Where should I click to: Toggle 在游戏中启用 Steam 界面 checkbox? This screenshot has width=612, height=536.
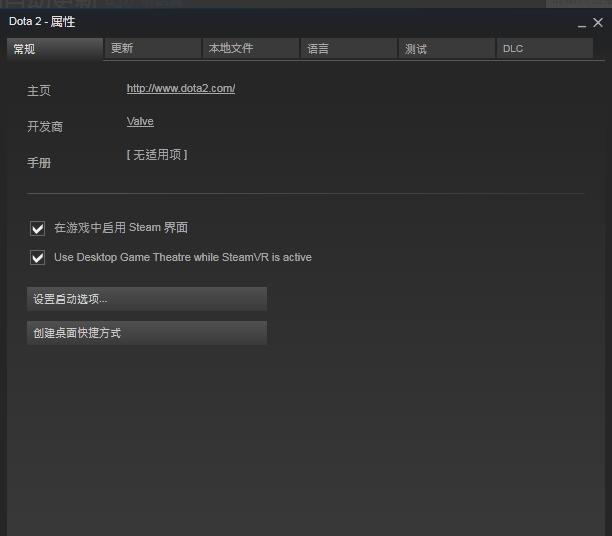pyautogui.click(x=37, y=228)
